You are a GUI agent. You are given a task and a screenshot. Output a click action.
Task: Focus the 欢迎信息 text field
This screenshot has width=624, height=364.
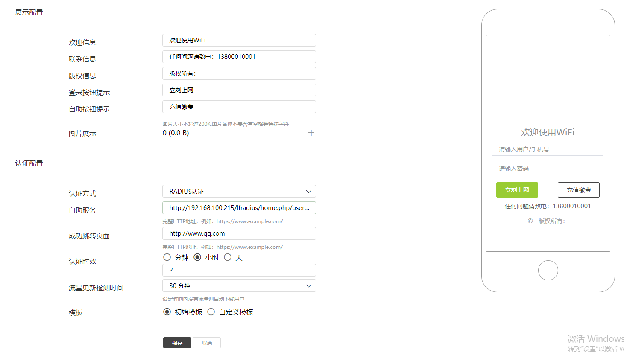tap(239, 40)
